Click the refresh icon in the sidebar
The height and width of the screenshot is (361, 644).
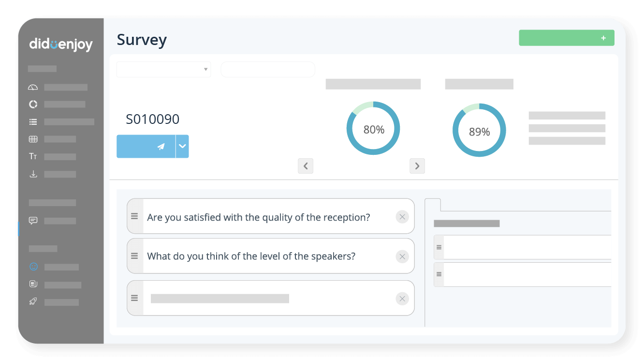(x=32, y=104)
